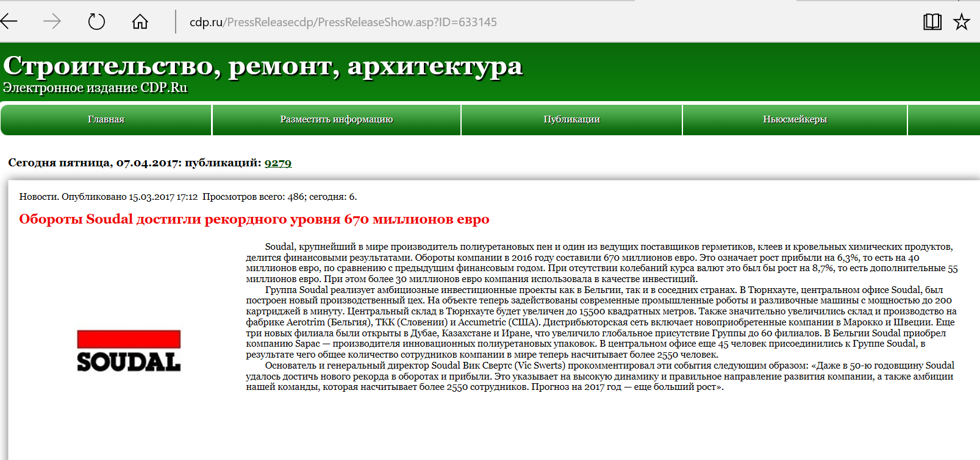Click the browser back arrow
Image resolution: width=980 pixels, height=460 pixels.
pos(9,22)
